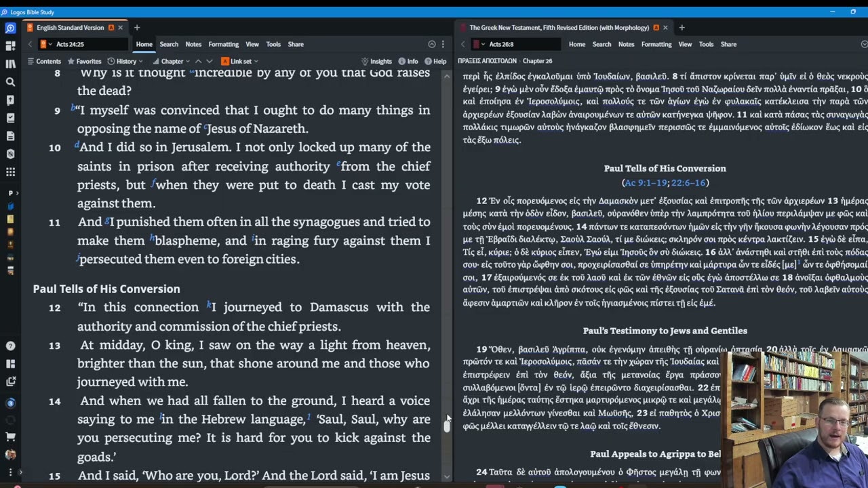Viewport: 868px width, 488px height.
Task: Open the panel layouts icon below help
Action: click(10, 363)
